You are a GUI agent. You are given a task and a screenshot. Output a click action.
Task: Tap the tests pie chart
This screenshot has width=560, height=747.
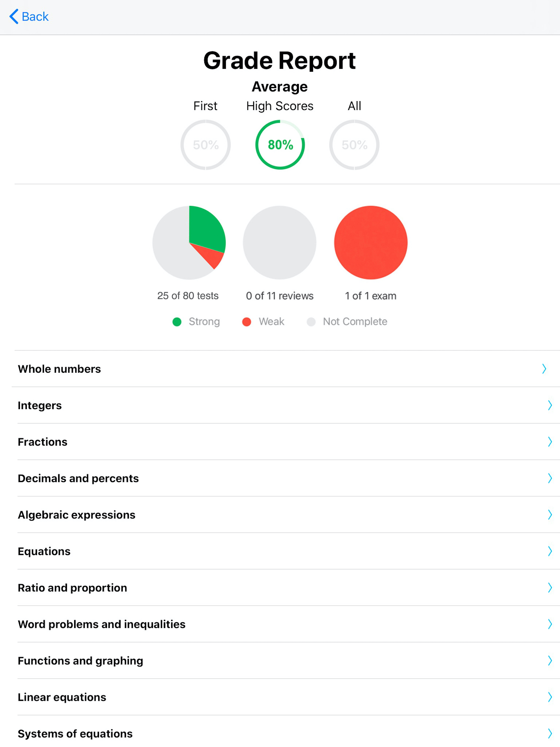pyautogui.click(x=189, y=243)
